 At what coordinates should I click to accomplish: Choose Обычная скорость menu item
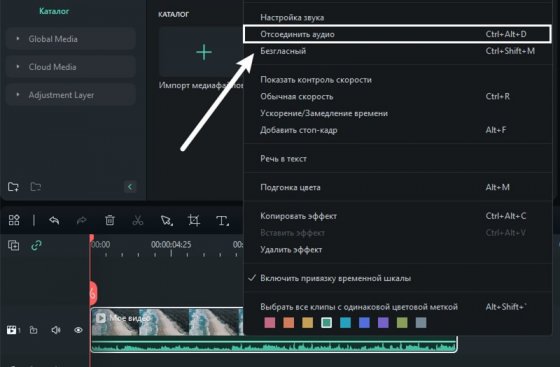(x=398, y=96)
